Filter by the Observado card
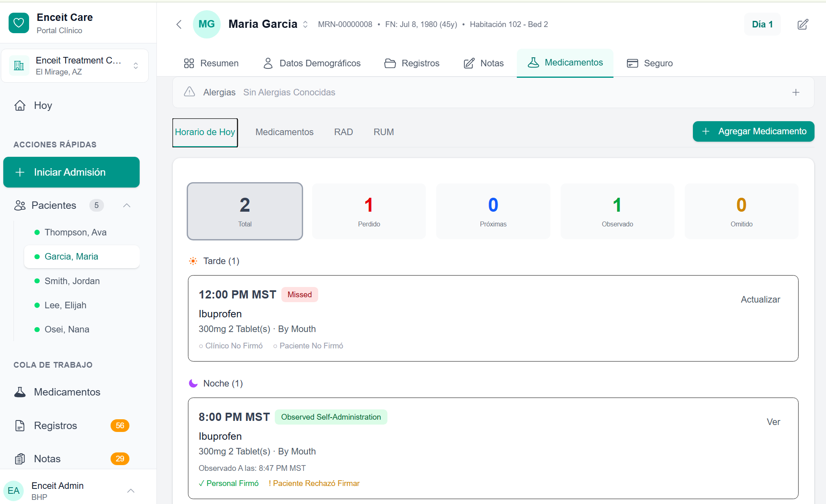This screenshot has width=826, height=504. 617,211
